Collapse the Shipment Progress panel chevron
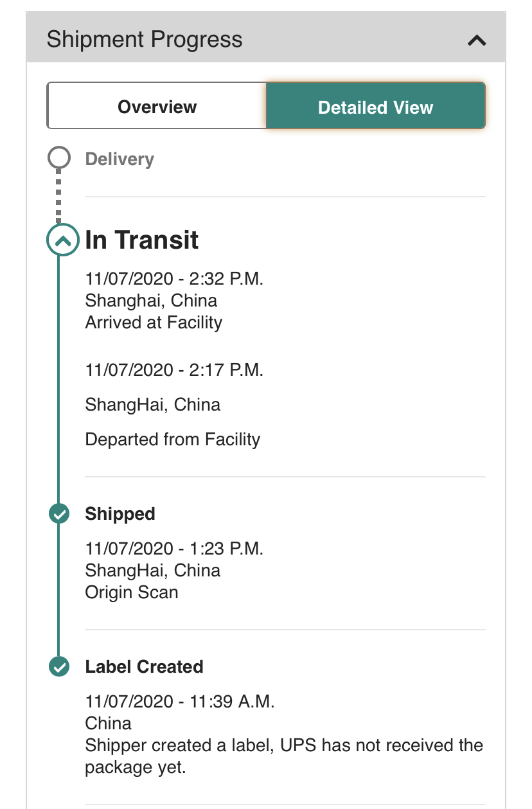Screen dimensions: 532x809 click(477, 40)
